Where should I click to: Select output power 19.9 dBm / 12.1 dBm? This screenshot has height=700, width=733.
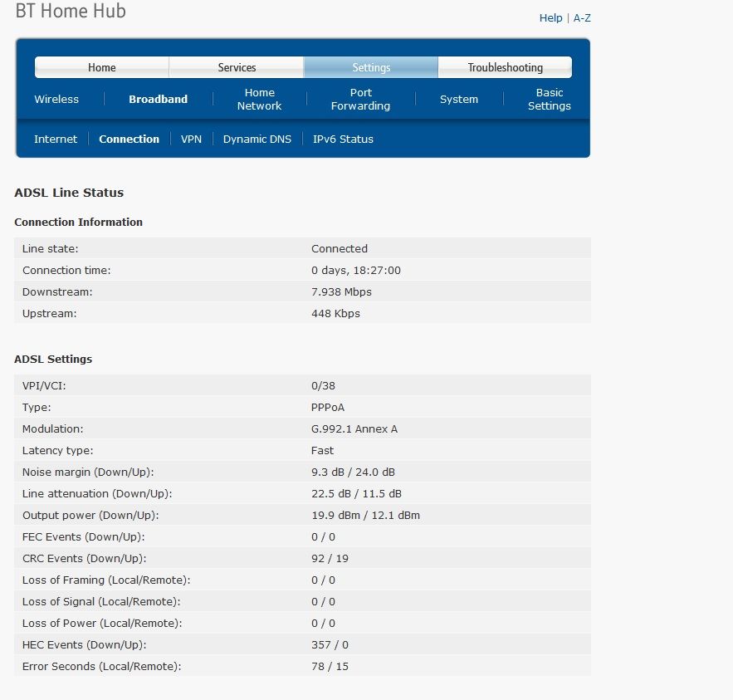pyautogui.click(x=365, y=515)
